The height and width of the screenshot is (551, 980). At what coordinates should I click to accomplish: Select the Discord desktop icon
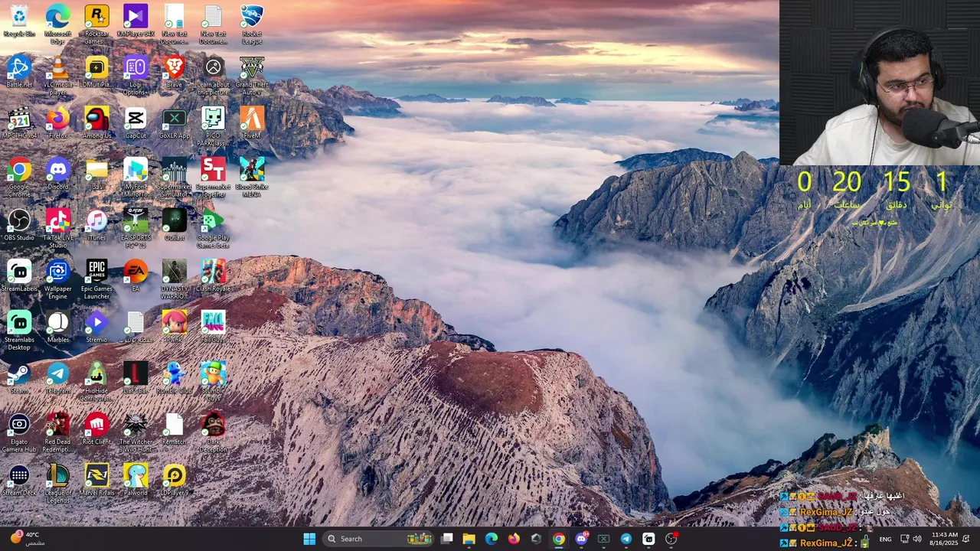[57, 174]
